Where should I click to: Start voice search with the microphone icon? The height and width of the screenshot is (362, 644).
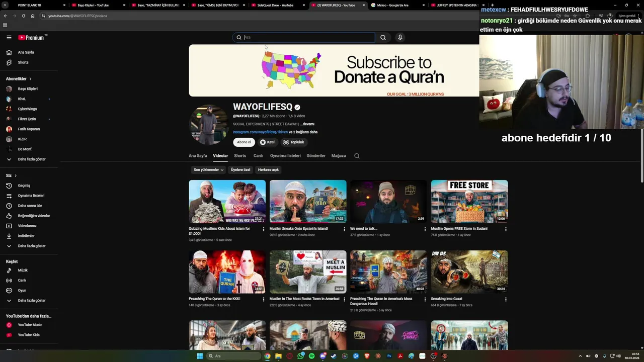click(400, 37)
